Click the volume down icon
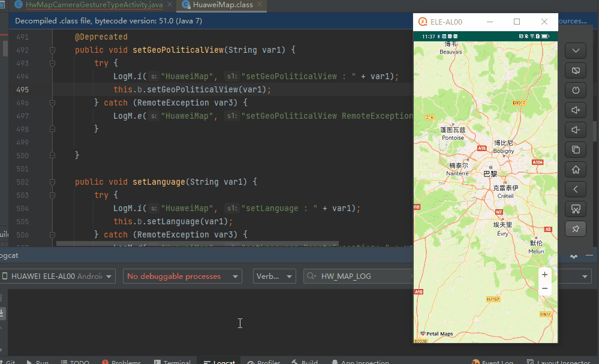Image resolution: width=599 pixels, height=364 pixels. click(576, 130)
